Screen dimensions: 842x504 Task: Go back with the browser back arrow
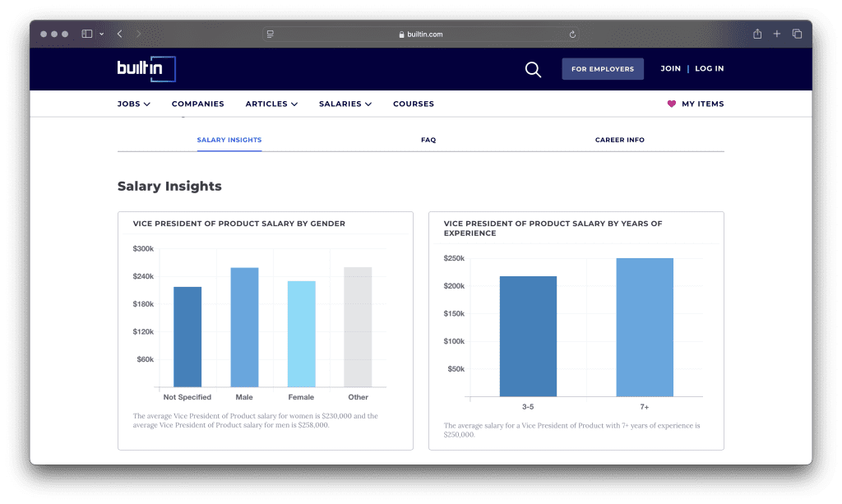pyautogui.click(x=120, y=34)
